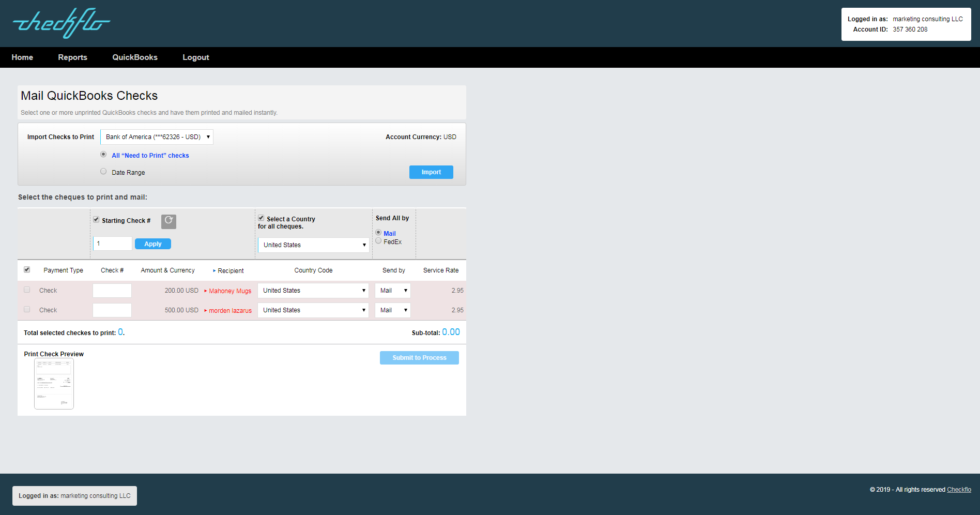Image resolution: width=980 pixels, height=515 pixels.
Task: Click the Country Code column header
Action: pyautogui.click(x=313, y=270)
